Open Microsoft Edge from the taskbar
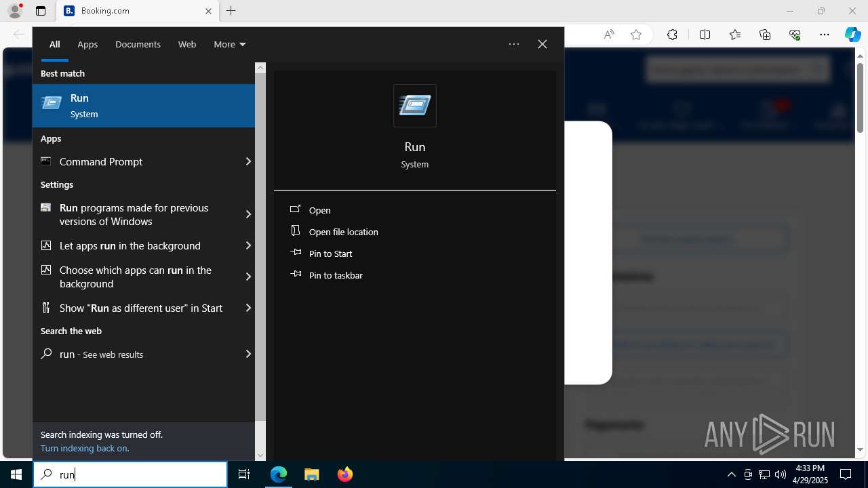 coord(279,474)
